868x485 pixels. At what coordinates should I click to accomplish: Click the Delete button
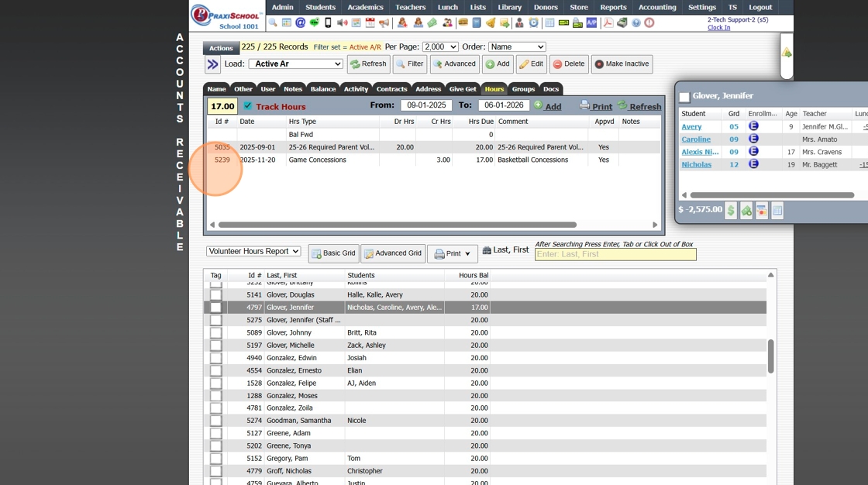(x=569, y=64)
